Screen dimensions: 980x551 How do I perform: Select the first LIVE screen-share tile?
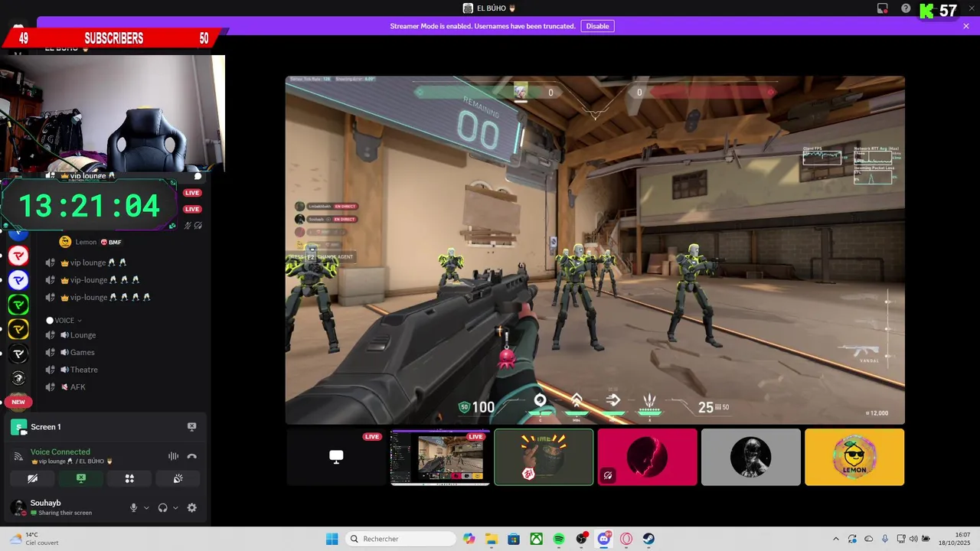(336, 457)
